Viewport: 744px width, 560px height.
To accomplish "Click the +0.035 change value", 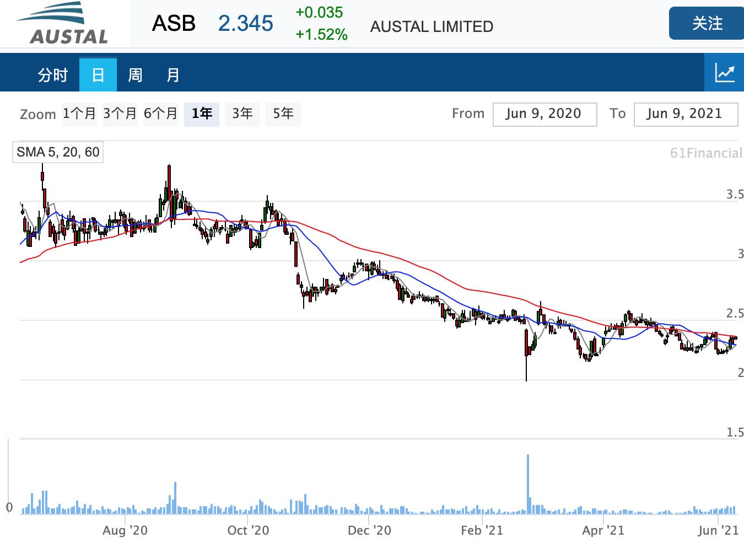I will [x=319, y=12].
